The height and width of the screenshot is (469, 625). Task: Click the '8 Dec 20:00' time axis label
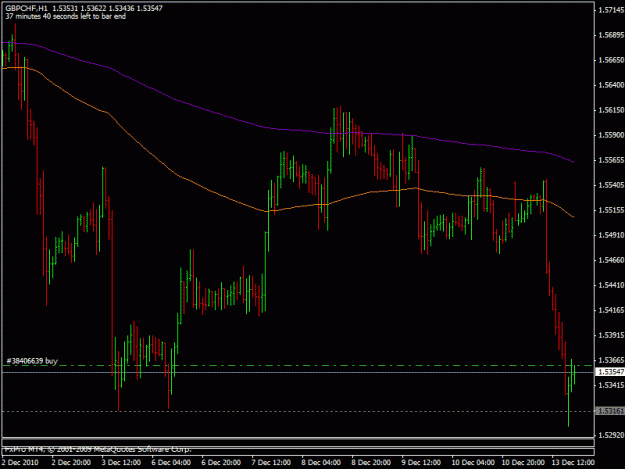(x=371, y=463)
